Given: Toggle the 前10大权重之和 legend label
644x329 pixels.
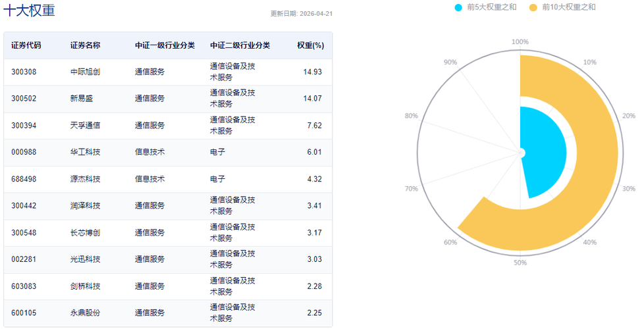Looking at the screenshot, I should click(570, 7).
